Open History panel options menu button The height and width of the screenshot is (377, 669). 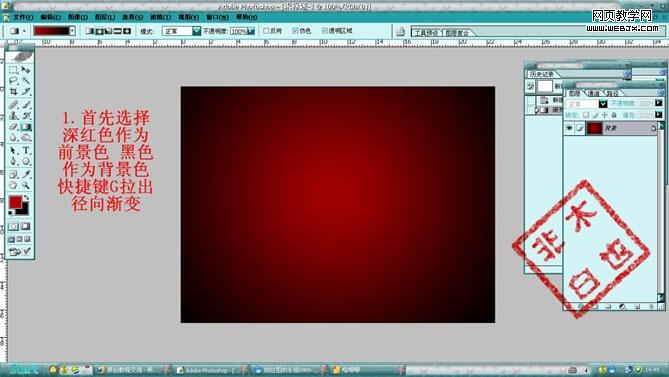pyautogui.click(x=627, y=74)
